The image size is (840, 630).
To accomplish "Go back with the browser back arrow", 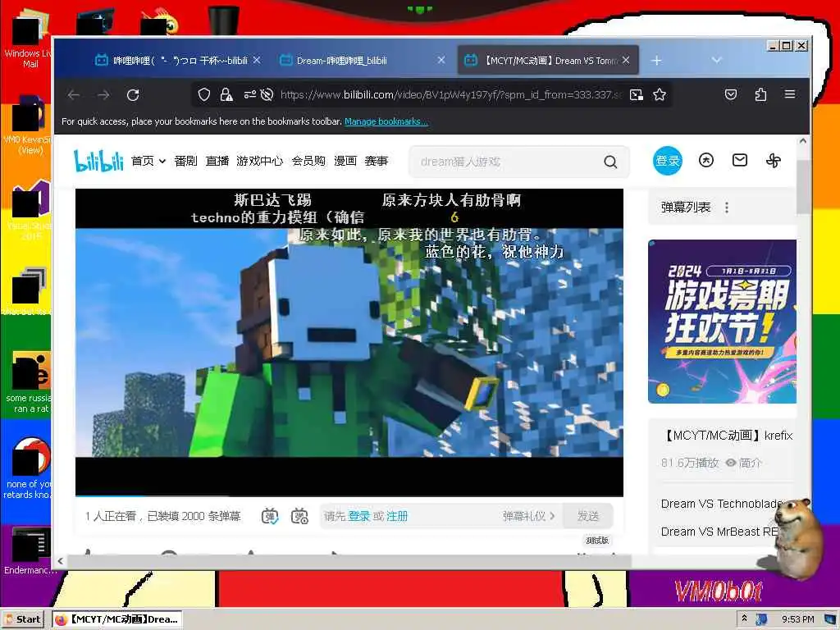I will [74, 95].
